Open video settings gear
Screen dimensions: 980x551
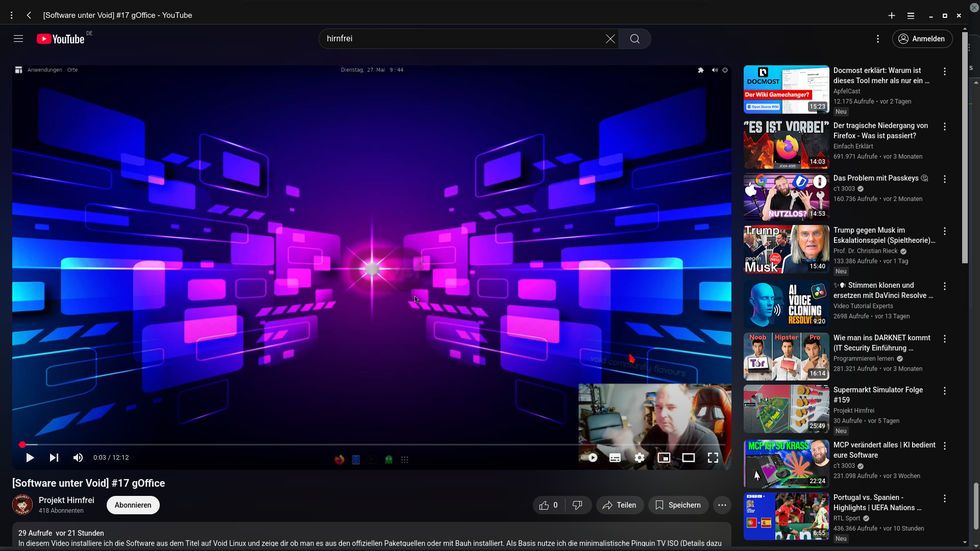[x=639, y=458]
